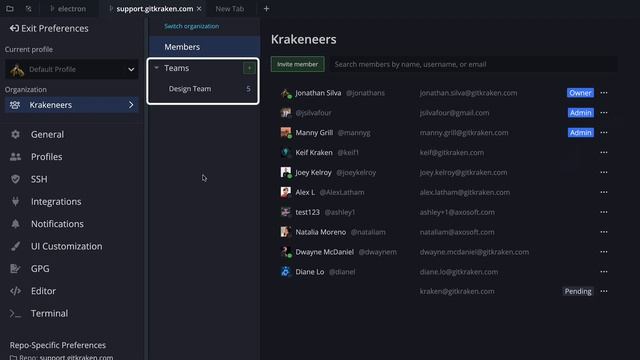Collapse the Teams section arrow
The height and width of the screenshot is (360, 640).
[156, 68]
